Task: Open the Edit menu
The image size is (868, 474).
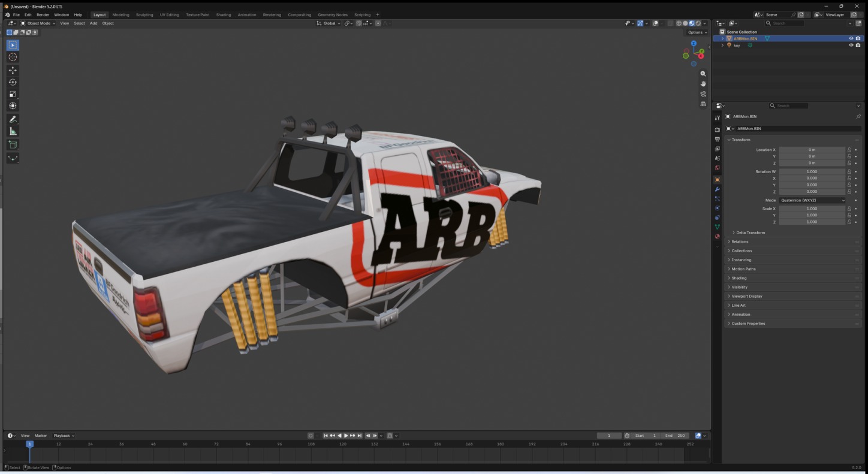Action: point(28,14)
